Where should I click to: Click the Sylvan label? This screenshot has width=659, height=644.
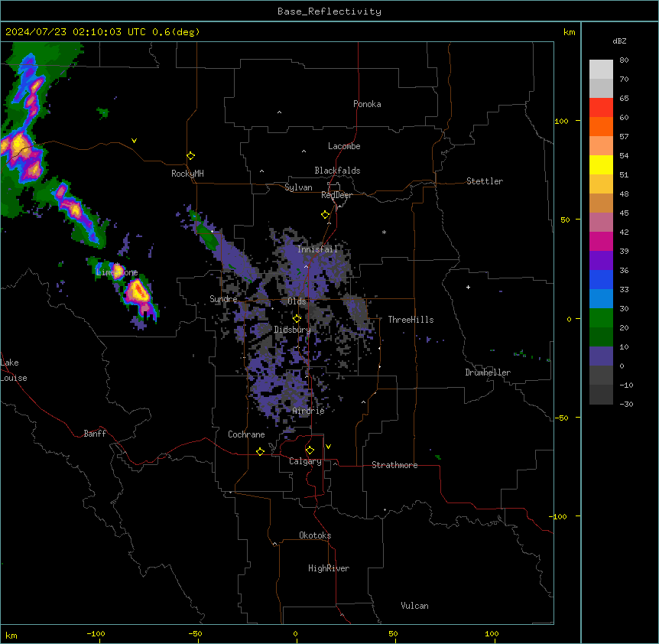[298, 187]
